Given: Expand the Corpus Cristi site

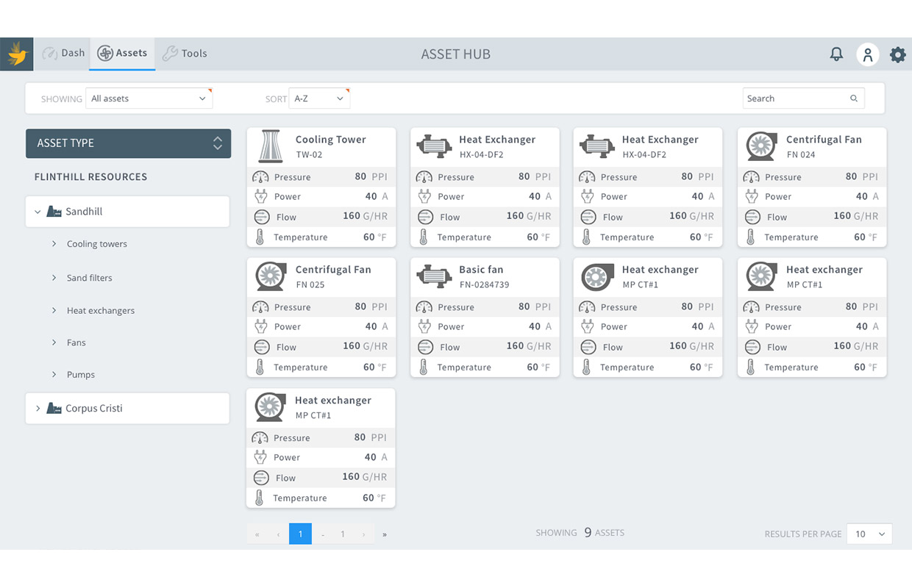Looking at the screenshot, I should click(x=38, y=408).
